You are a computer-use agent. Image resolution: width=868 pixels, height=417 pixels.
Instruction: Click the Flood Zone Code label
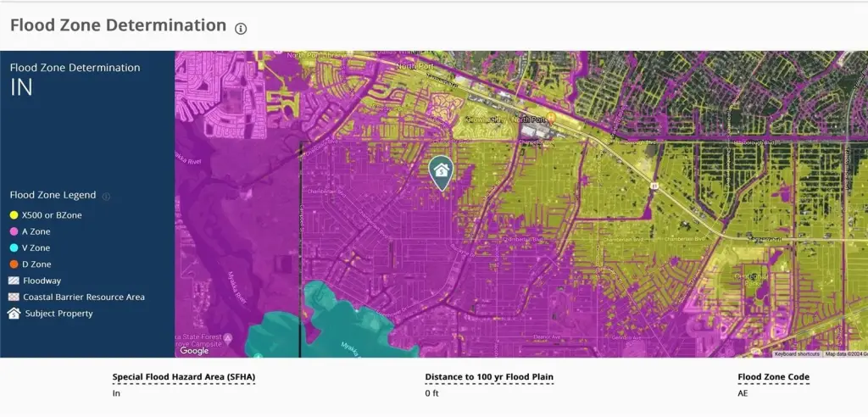tap(773, 377)
